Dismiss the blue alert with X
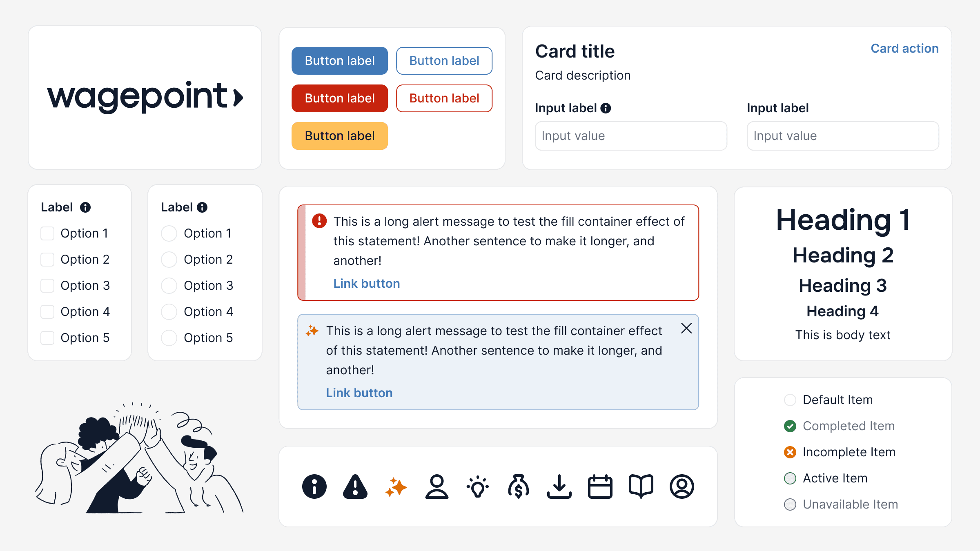980x551 pixels. (686, 329)
